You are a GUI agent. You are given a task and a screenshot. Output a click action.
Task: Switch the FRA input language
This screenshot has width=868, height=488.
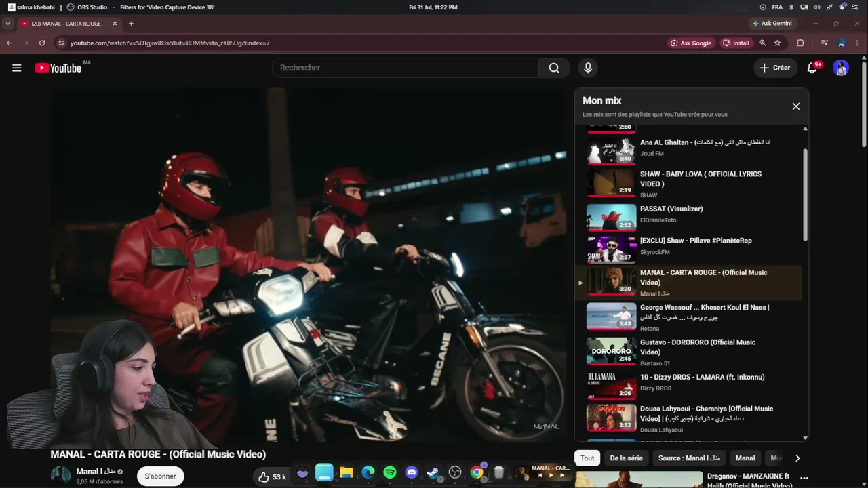click(777, 7)
